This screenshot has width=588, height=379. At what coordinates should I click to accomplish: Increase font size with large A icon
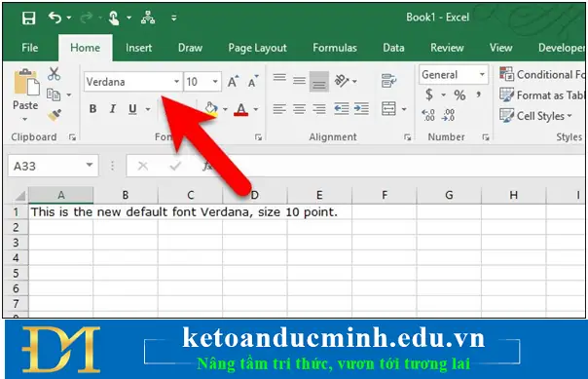(233, 82)
